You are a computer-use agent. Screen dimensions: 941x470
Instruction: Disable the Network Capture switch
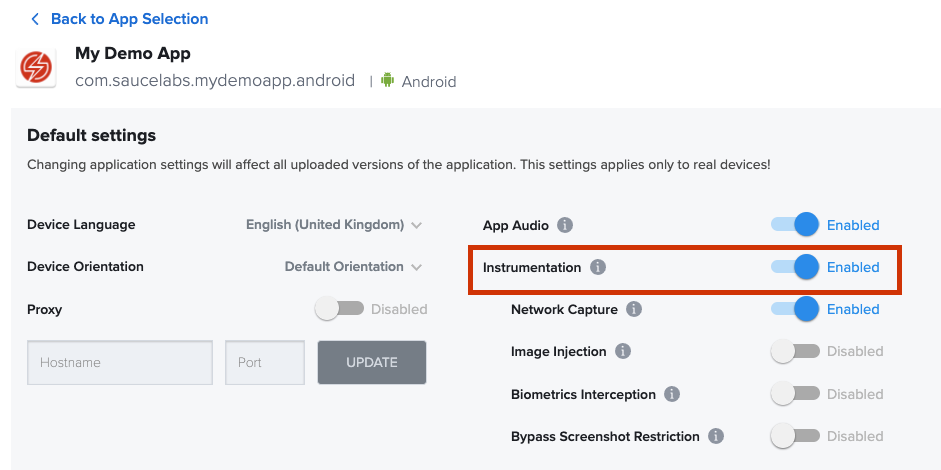pyautogui.click(x=796, y=309)
